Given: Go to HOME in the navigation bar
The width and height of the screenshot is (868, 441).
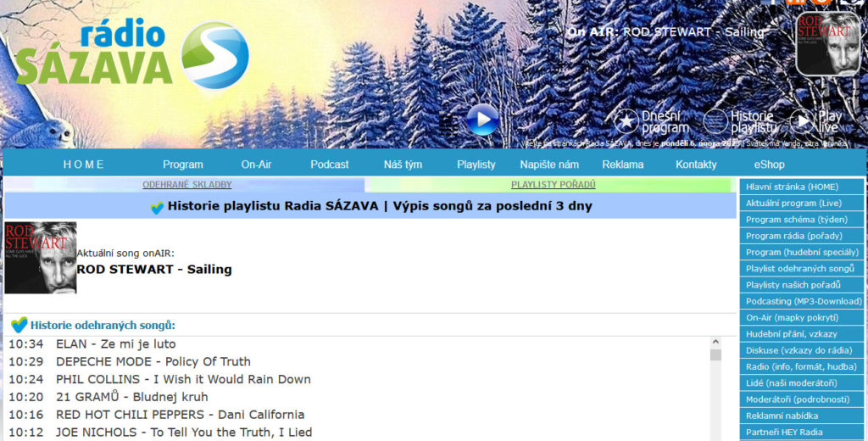Looking at the screenshot, I should click(84, 165).
